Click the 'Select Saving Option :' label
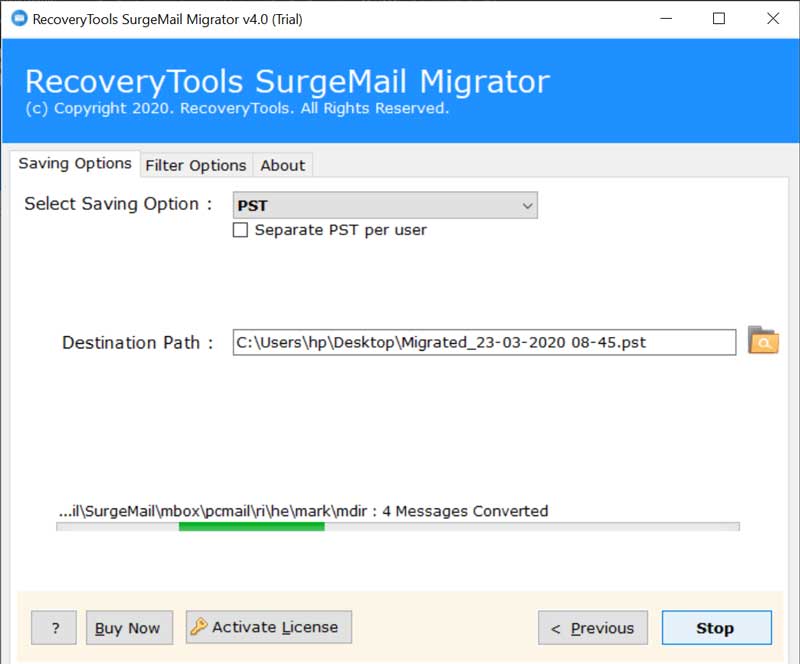The image size is (800, 664). [x=118, y=204]
